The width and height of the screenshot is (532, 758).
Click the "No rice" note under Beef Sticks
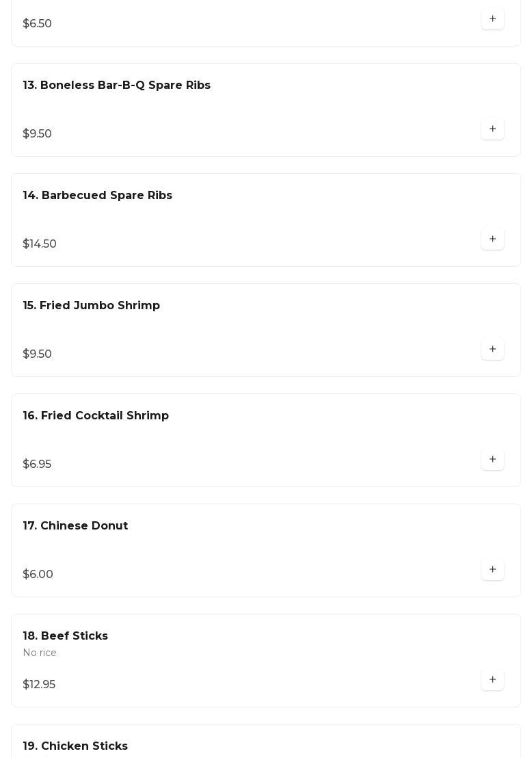pyautogui.click(x=40, y=653)
